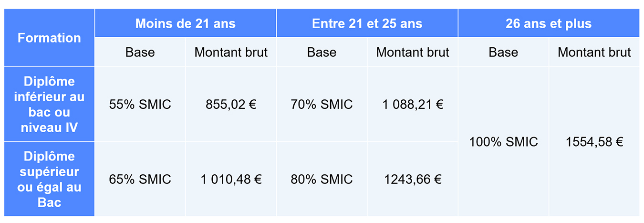
Task: Click Montant brut under Moins de 21 ans
Action: pyautogui.click(x=231, y=52)
